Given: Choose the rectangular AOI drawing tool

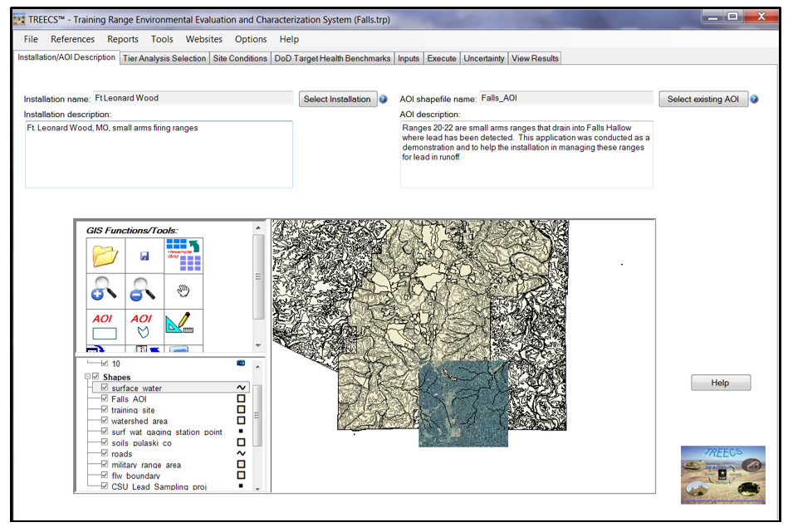Looking at the screenshot, I should click(x=105, y=326).
